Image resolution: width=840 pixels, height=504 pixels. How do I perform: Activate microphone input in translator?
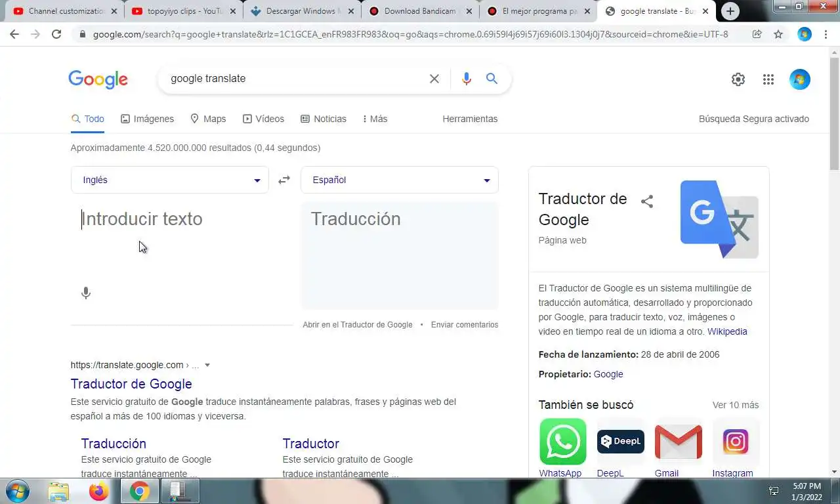86,293
